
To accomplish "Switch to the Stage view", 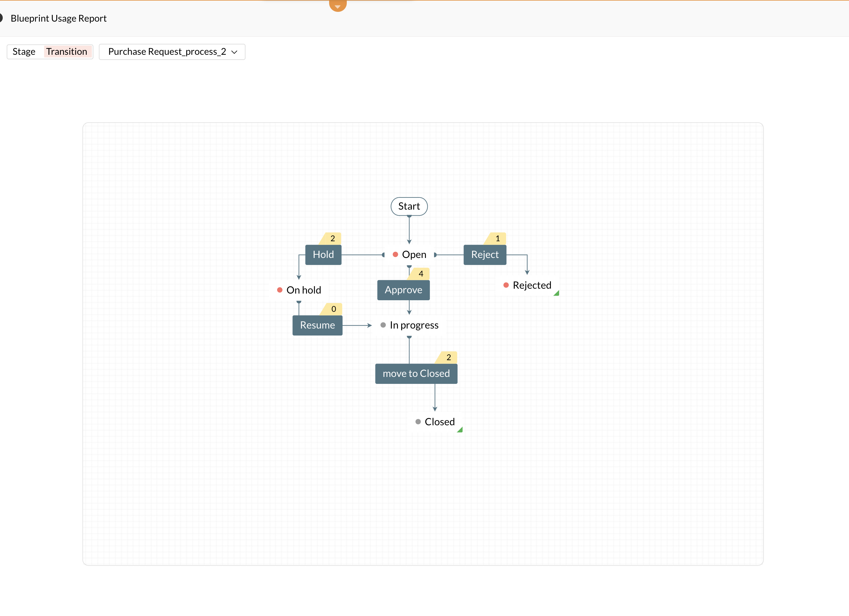I will click(24, 52).
